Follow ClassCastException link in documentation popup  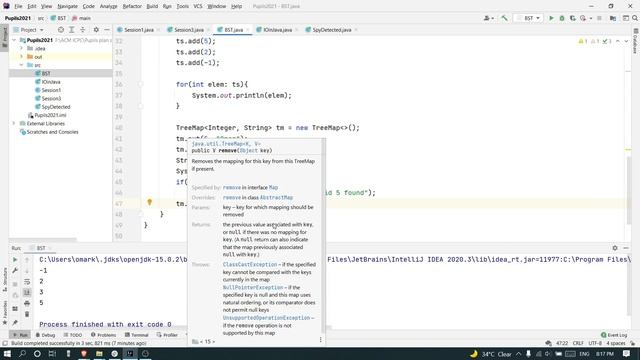(x=250, y=264)
